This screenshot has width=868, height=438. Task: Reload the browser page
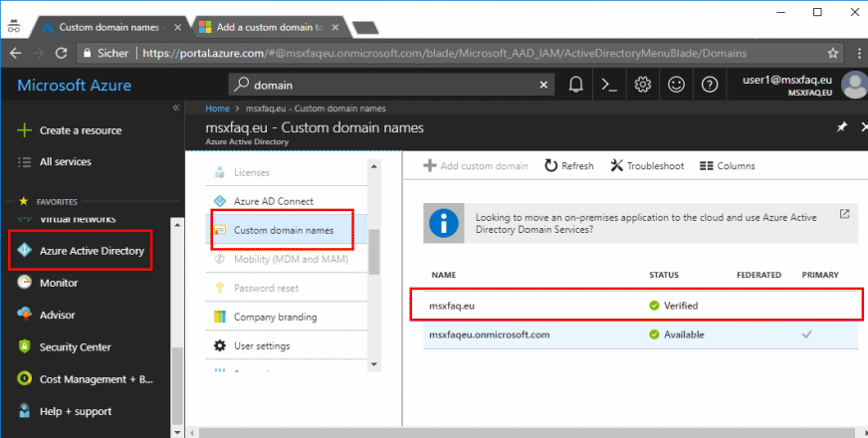(62, 53)
